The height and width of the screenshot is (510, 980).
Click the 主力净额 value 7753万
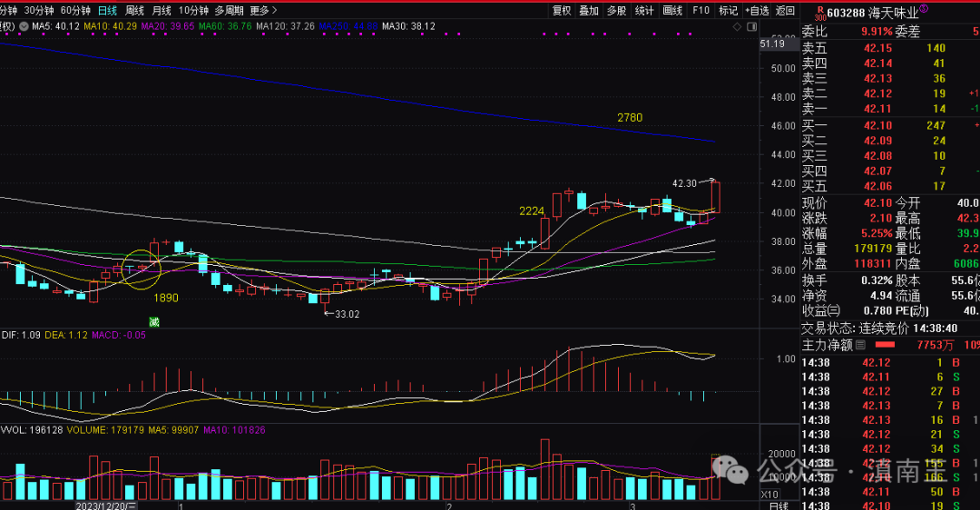pos(935,345)
